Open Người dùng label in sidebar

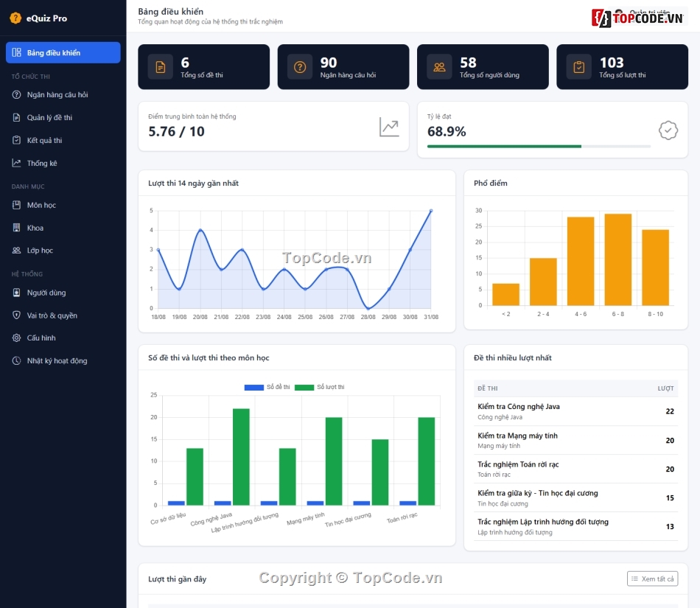coord(46,293)
